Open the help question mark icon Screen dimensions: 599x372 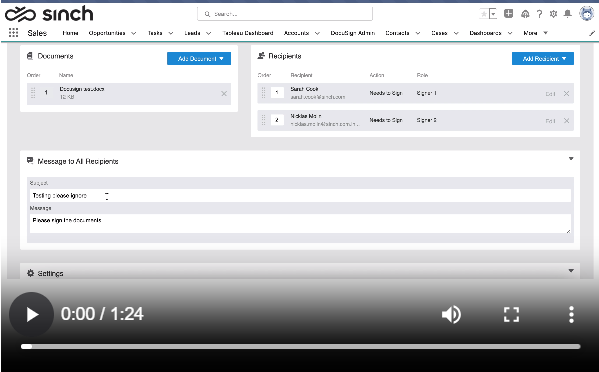pyautogui.click(x=539, y=14)
